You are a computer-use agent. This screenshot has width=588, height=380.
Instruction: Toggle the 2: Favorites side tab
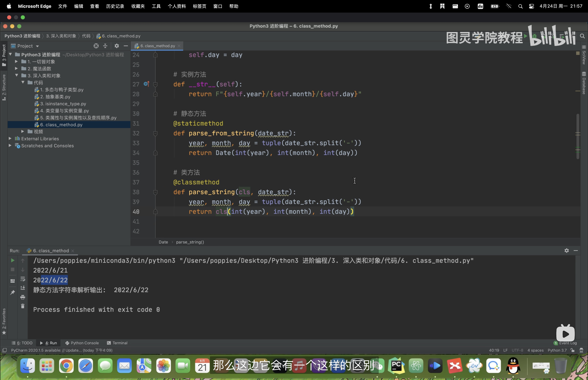(x=4, y=321)
